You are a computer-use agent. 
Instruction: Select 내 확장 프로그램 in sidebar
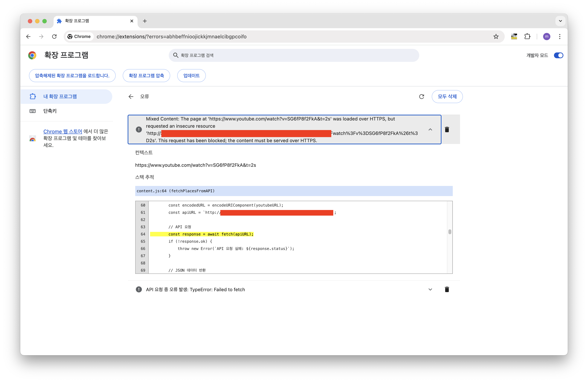pyautogui.click(x=66, y=96)
